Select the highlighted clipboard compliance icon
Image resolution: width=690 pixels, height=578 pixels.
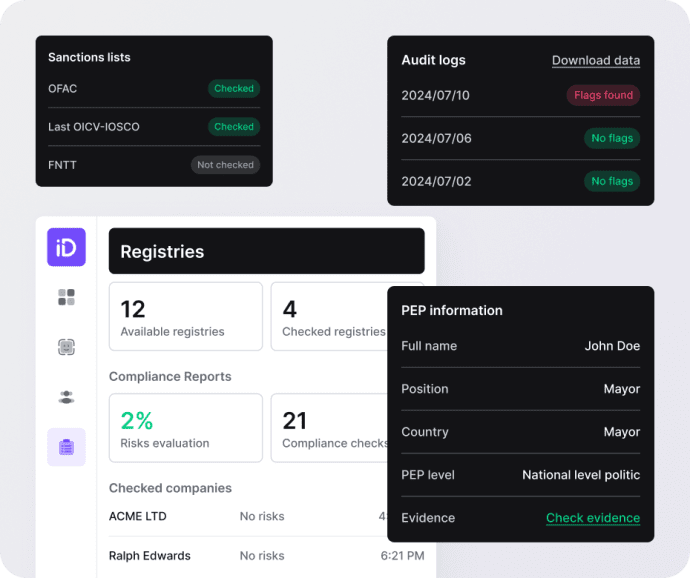point(66,447)
